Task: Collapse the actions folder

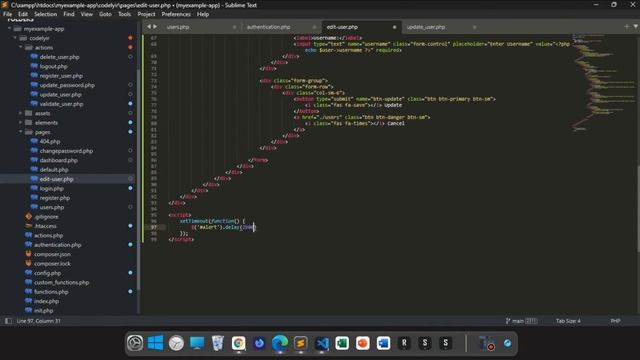Action: coord(21,47)
